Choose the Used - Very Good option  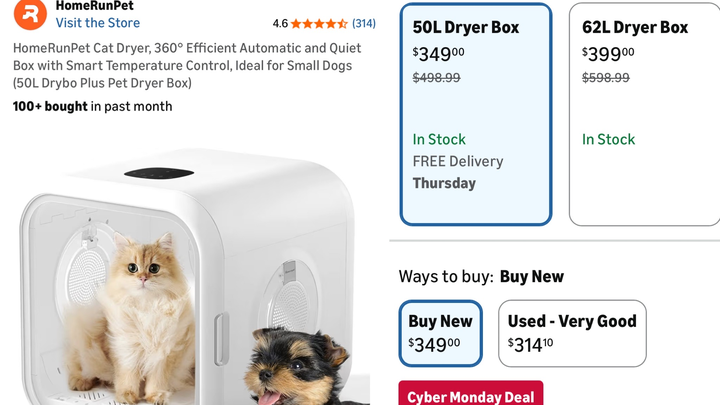[x=572, y=333]
